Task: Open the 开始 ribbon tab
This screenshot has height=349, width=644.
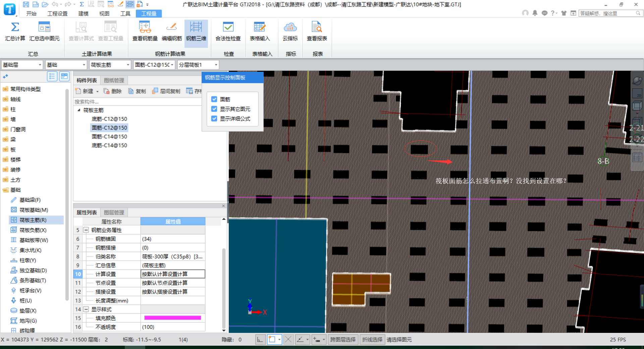Action: (31, 13)
